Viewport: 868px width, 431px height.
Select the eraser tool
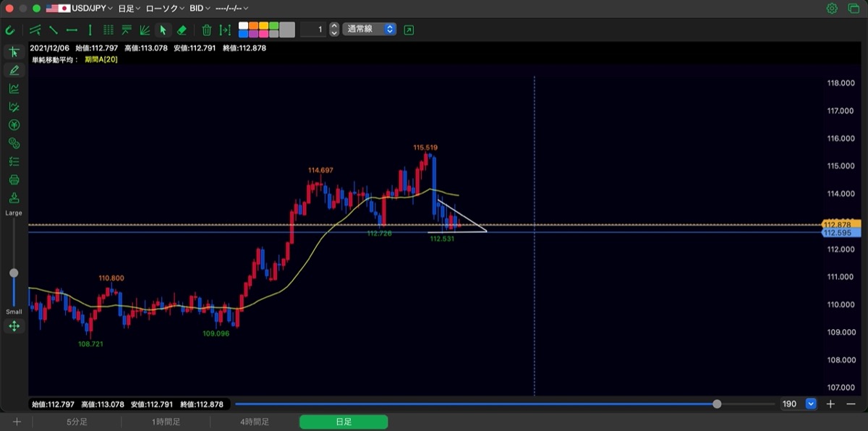(x=182, y=30)
